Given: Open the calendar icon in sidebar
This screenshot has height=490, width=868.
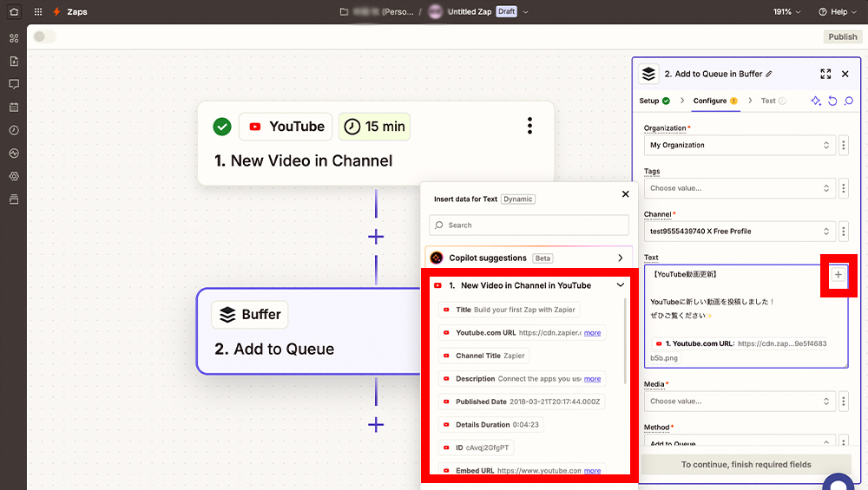Looking at the screenshot, I should point(14,108).
